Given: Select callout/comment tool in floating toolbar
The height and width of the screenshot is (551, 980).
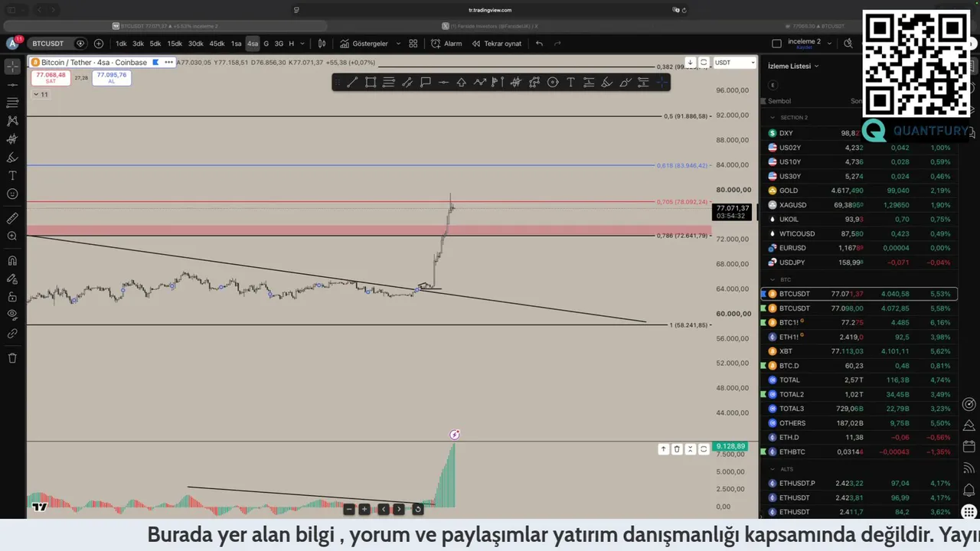Looking at the screenshot, I should pos(426,83).
